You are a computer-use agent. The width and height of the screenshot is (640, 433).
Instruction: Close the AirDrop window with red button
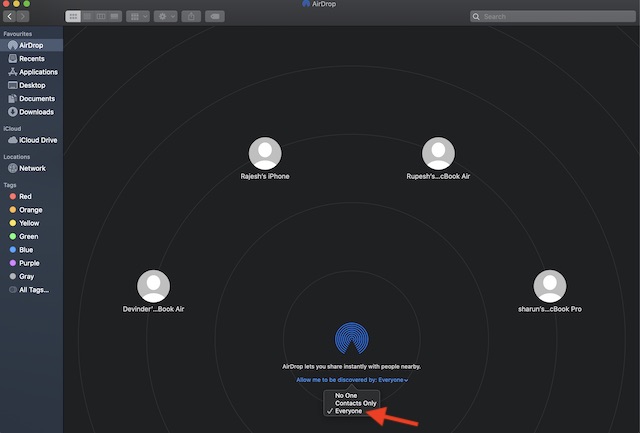click(x=6, y=4)
